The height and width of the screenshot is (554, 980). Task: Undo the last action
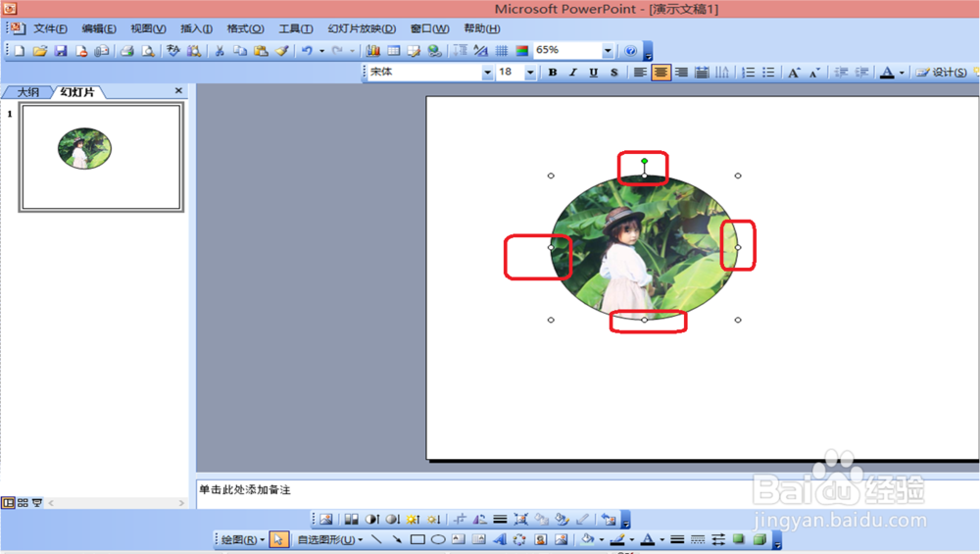[x=307, y=51]
